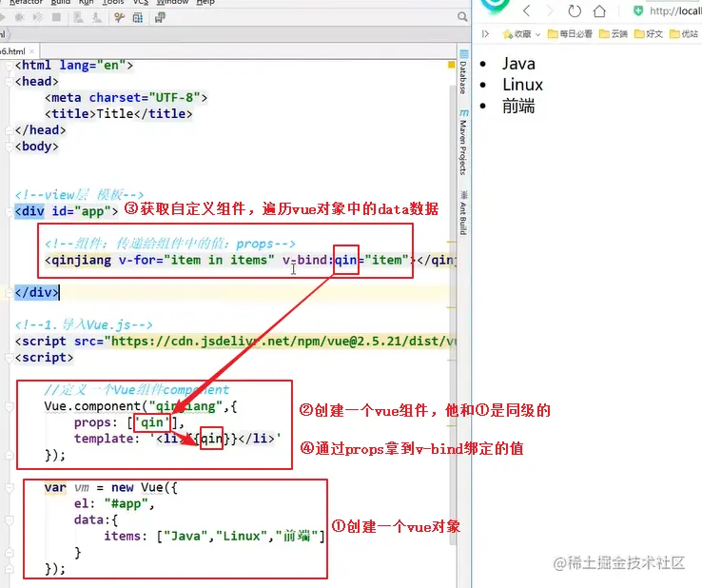Click Search Everywhere magnifier icon

[x=462, y=17]
